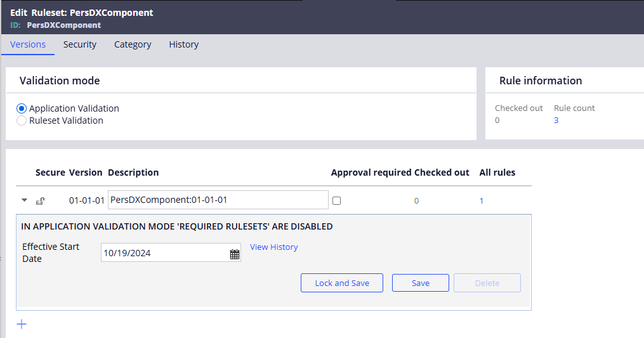
Task: Open the calendar date picker icon
Action: tap(234, 254)
